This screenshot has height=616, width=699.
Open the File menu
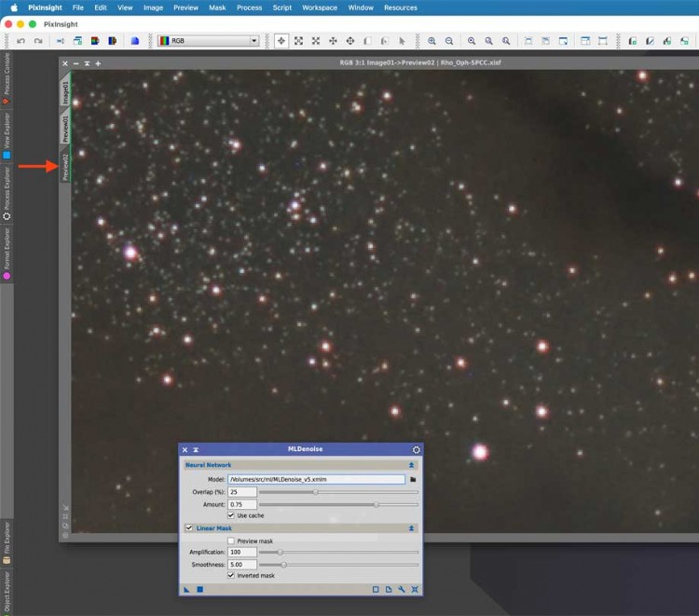click(x=78, y=7)
